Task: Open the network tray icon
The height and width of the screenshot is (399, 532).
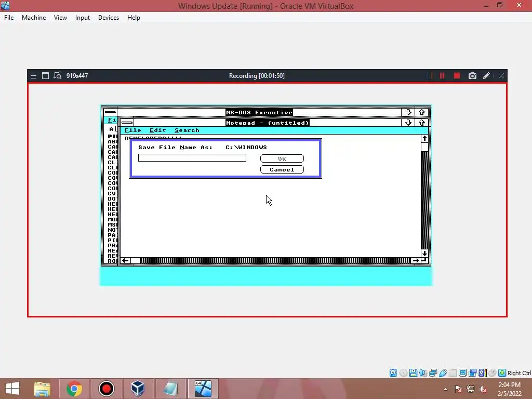Action: pos(470,389)
